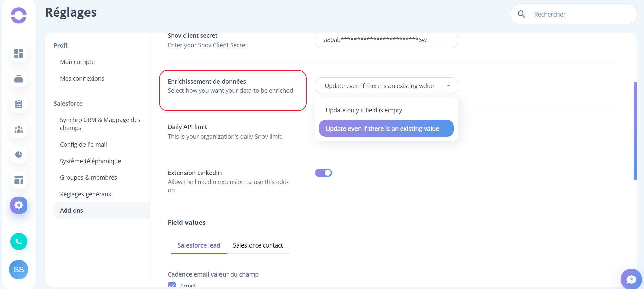This screenshot has width=644, height=289.
Task: Click the Snov client secret field
Action: coord(386,40)
